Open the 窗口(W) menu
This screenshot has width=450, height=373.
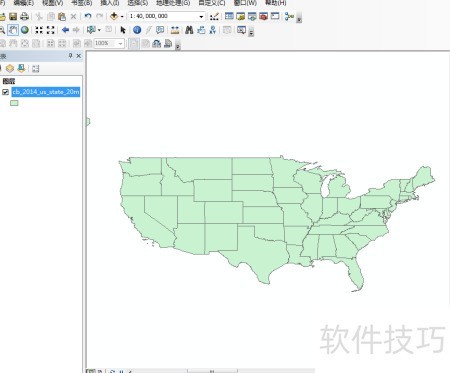point(245,3)
